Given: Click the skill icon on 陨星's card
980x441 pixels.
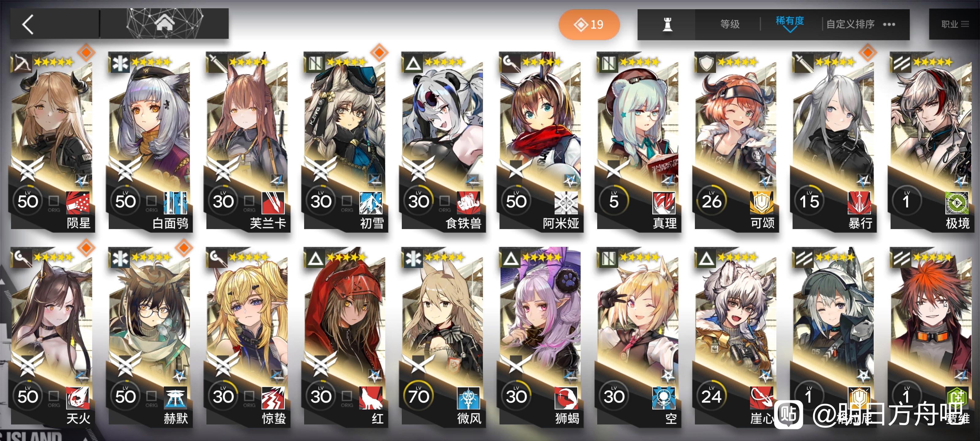Looking at the screenshot, I should [x=78, y=203].
